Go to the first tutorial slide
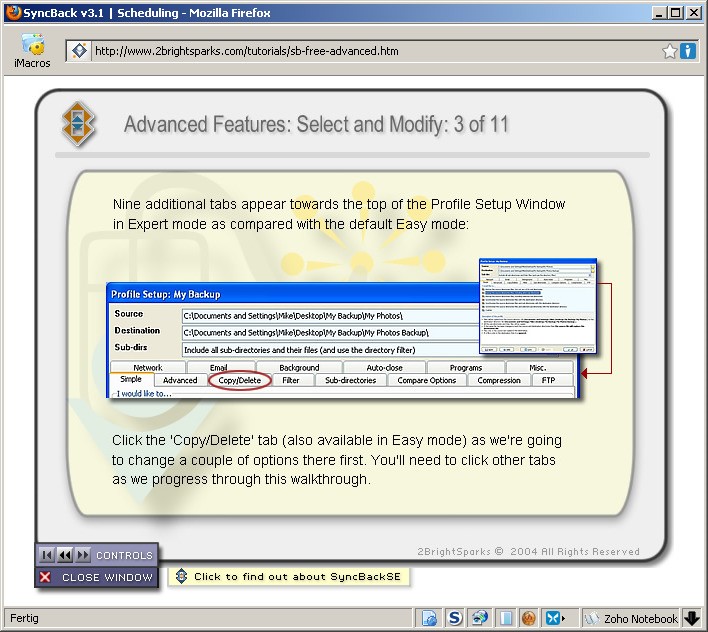This screenshot has height=632, width=708. (x=46, y=555)
